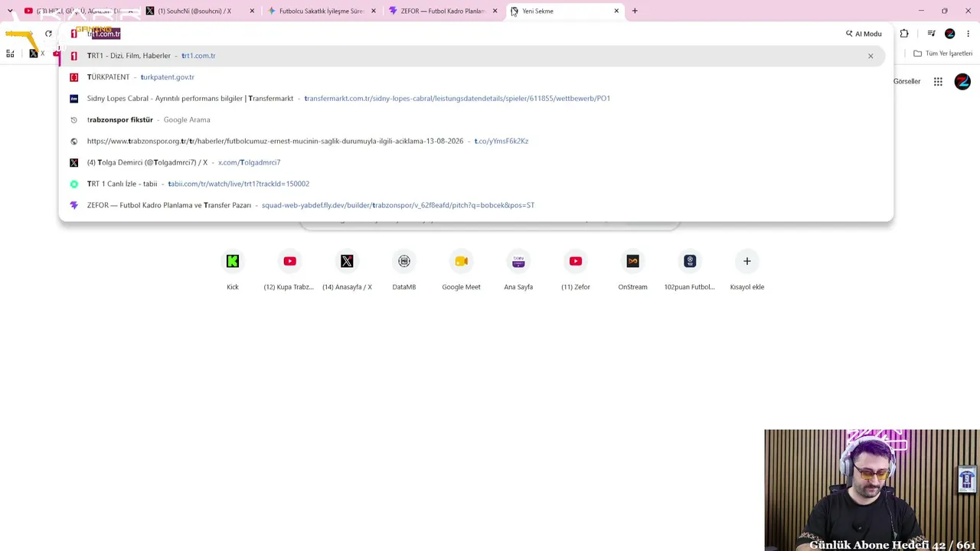980x551 pixels.
Task: Close the Yeni Sekme tab
Action: point(616,11)
